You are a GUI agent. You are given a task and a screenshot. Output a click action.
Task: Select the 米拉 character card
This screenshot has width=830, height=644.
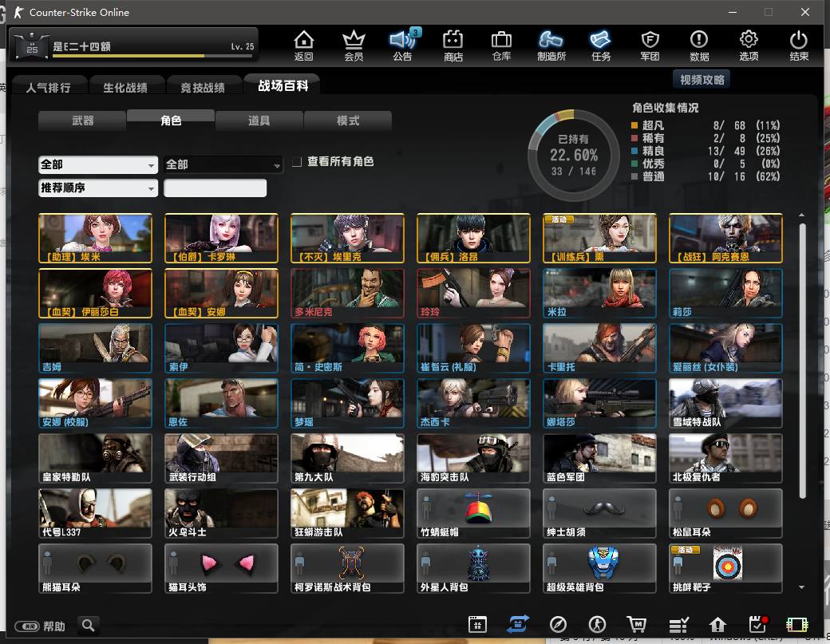point(599,293)
